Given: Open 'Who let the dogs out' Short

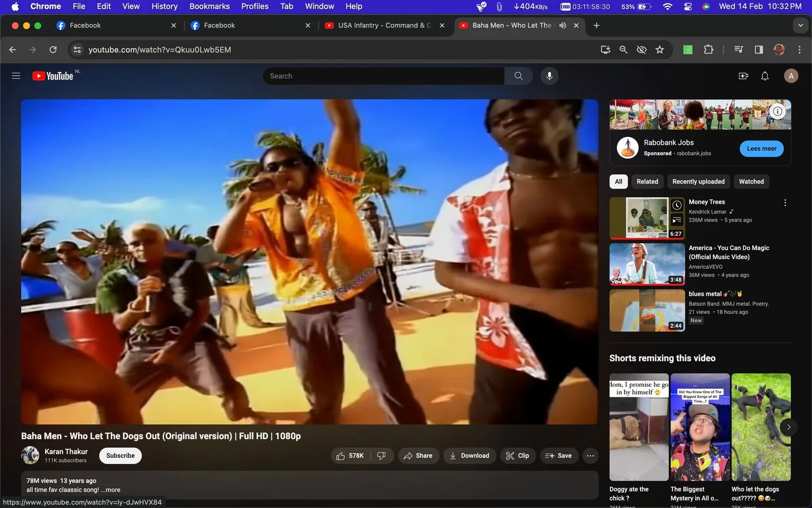Looking at the screenshot, I should click(x=761, y=427).
